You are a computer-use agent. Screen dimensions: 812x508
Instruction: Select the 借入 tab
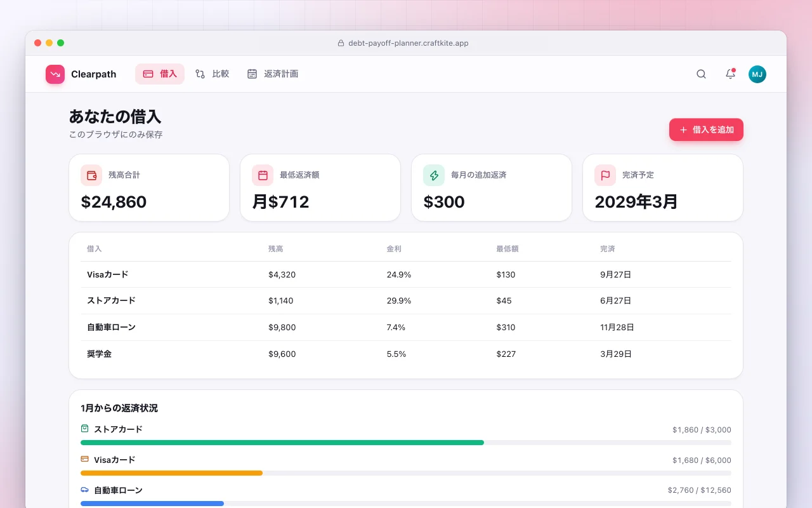tap(160, 74)
